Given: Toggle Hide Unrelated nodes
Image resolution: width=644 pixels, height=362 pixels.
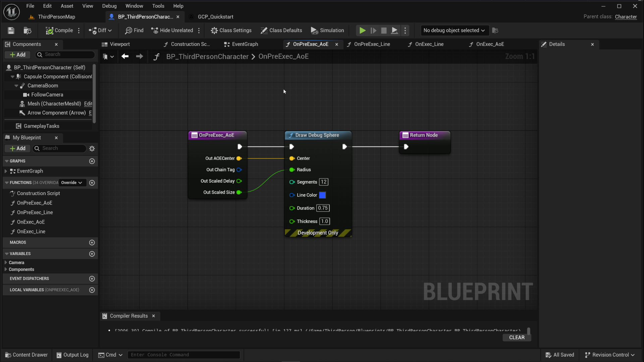Looking at the screenshot, I should [x=172, y=31].
